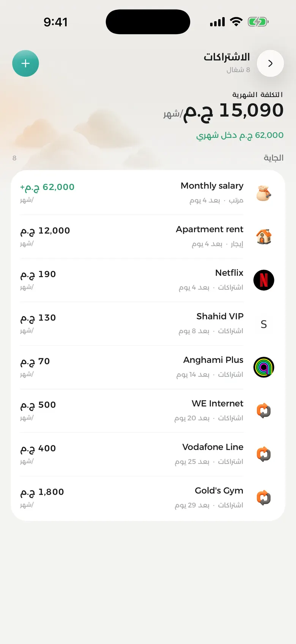
Task: Tap the green plus add button
Action: [25, 63]
